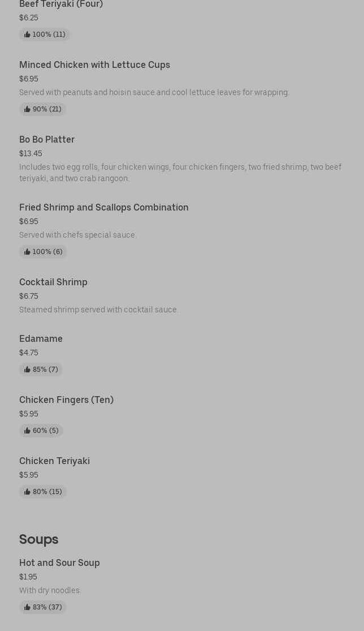The height and width of the screenshot is (631, 364).
Task: Click the Bo Bo Platter description text
Action: click(180, 173)
